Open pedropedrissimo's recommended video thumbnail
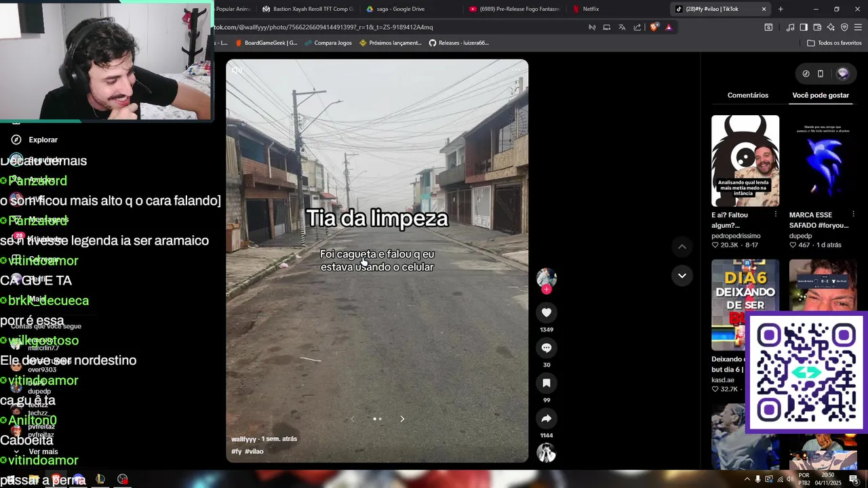 pos(745,161)
